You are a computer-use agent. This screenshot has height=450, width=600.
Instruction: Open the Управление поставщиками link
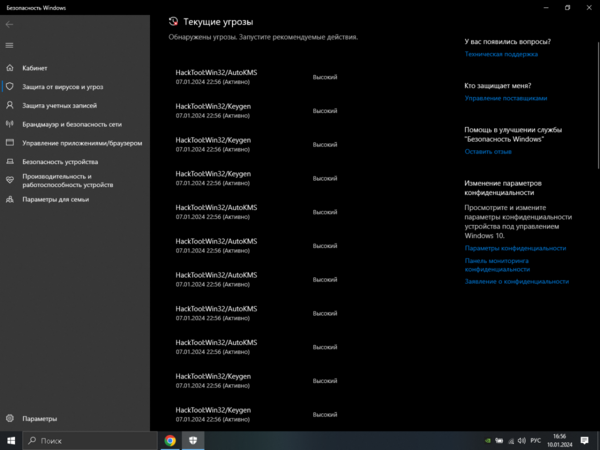tap(506, 98)
